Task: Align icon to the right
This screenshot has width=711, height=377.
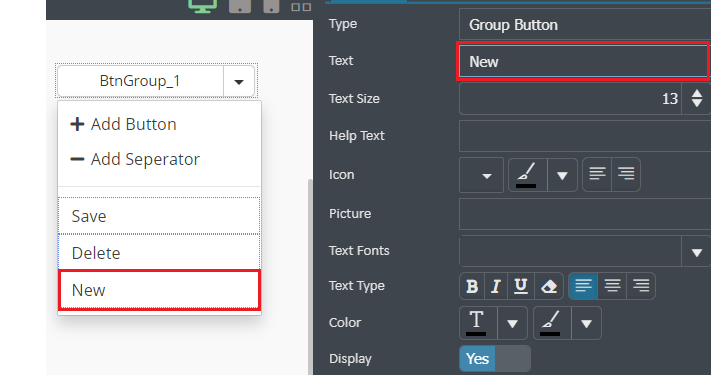Action: pyautogui.click(x=626, y=175)
